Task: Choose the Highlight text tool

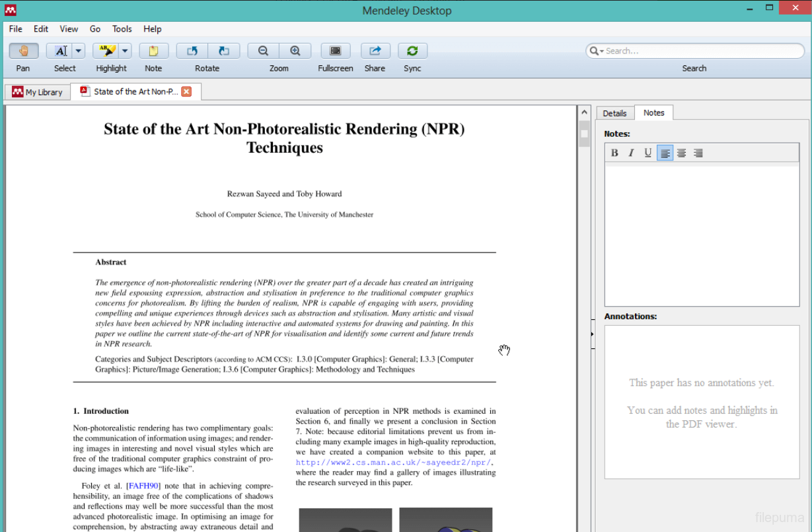Action: click(x=106, y=51)
